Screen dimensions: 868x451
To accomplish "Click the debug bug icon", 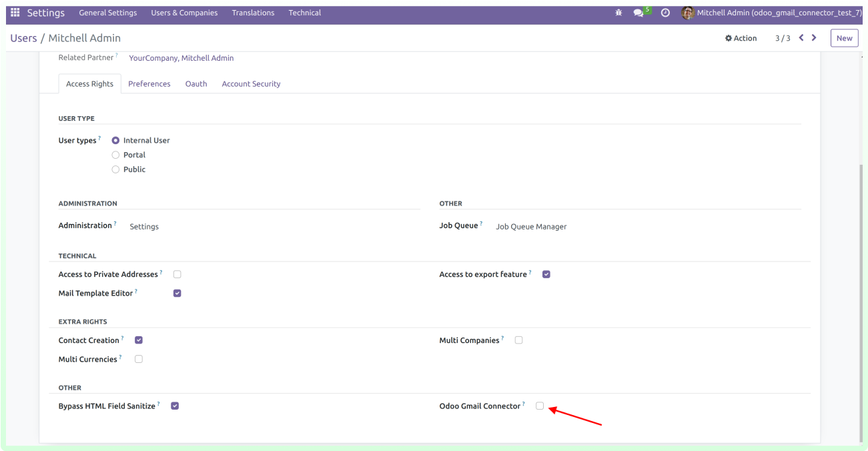I will [618, 13].
